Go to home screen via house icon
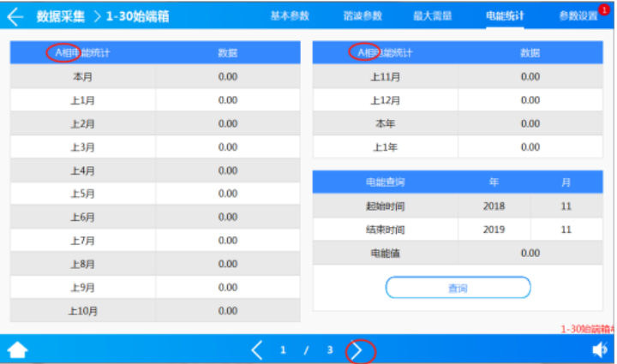This screenshot has height=364, width=617. 17,349
